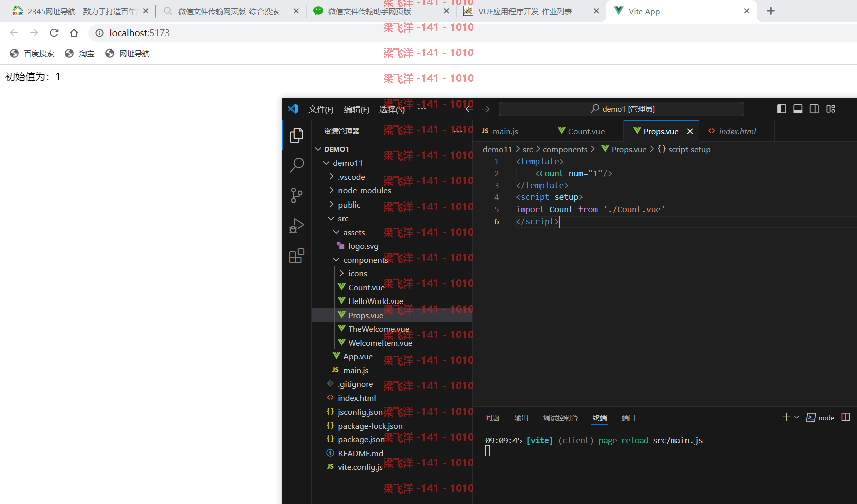Viewport: 857px width, 504px height.
Task: Open the Source Control view
Action: coord(297,195)
